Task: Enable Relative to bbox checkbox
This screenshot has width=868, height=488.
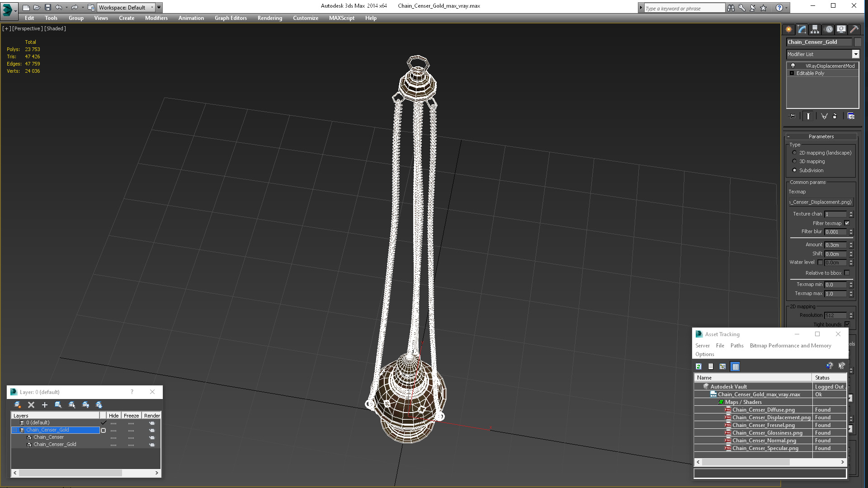Action: coord(847,273)
